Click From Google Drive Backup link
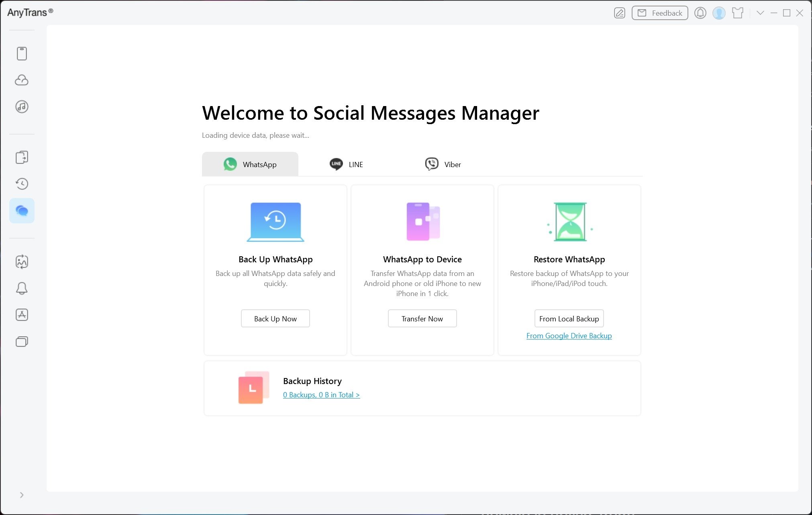 [x=569, y=335]
